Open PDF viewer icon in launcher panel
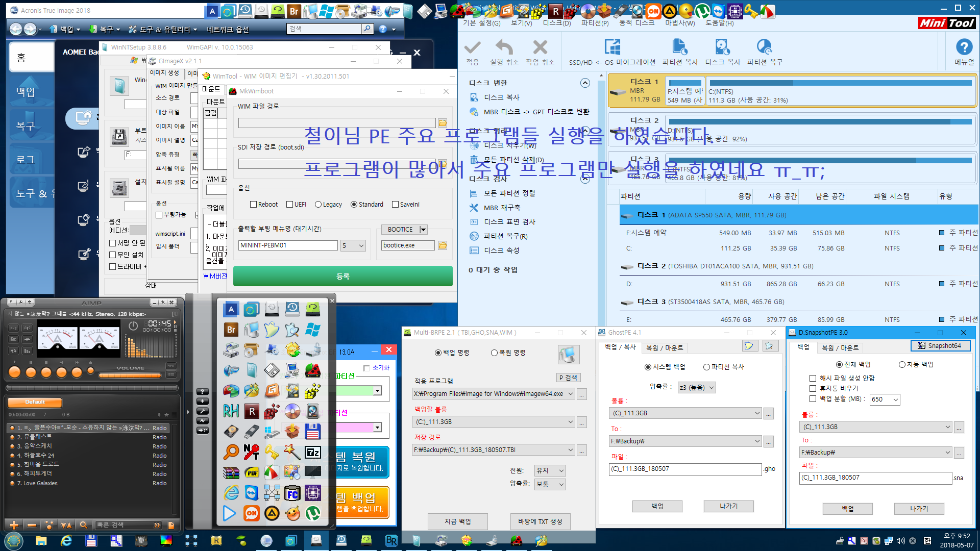Viewport: 980px width, 551px height. tap(251, 472)
